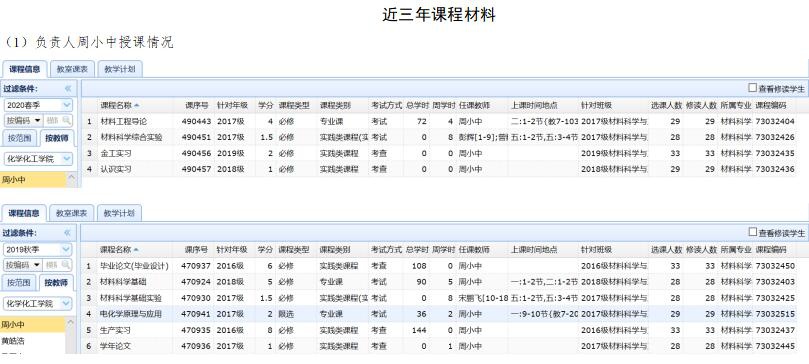Select the 电化学原理与应用 course row

[x=440, y=314]
